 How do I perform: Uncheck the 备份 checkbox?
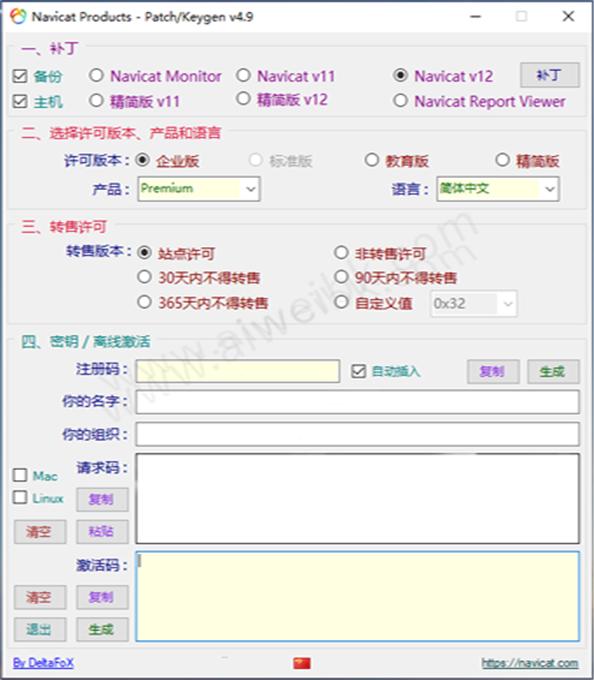tap(20, 76)
